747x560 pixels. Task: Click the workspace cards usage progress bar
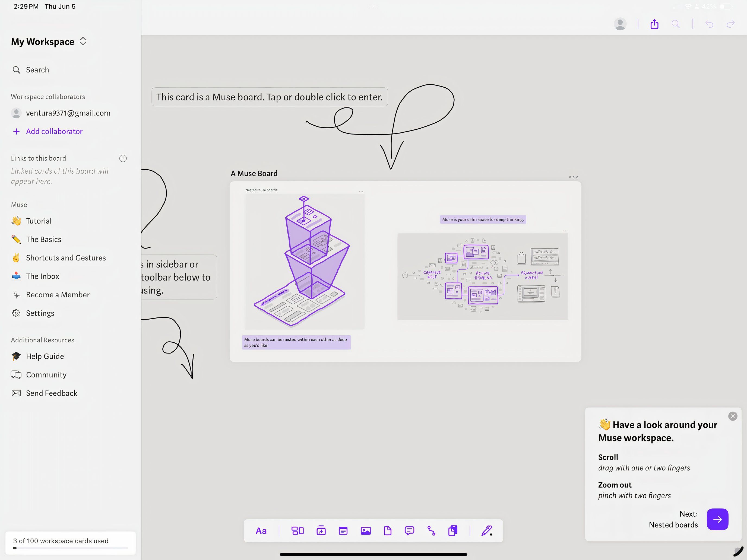coord(70,548)
